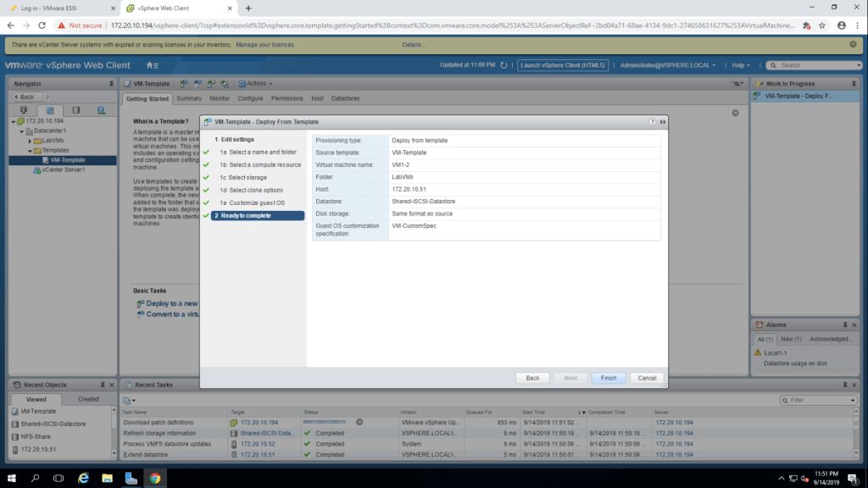
Task: Collapse the Datacenter1 tree node
Action: point(24,130)
